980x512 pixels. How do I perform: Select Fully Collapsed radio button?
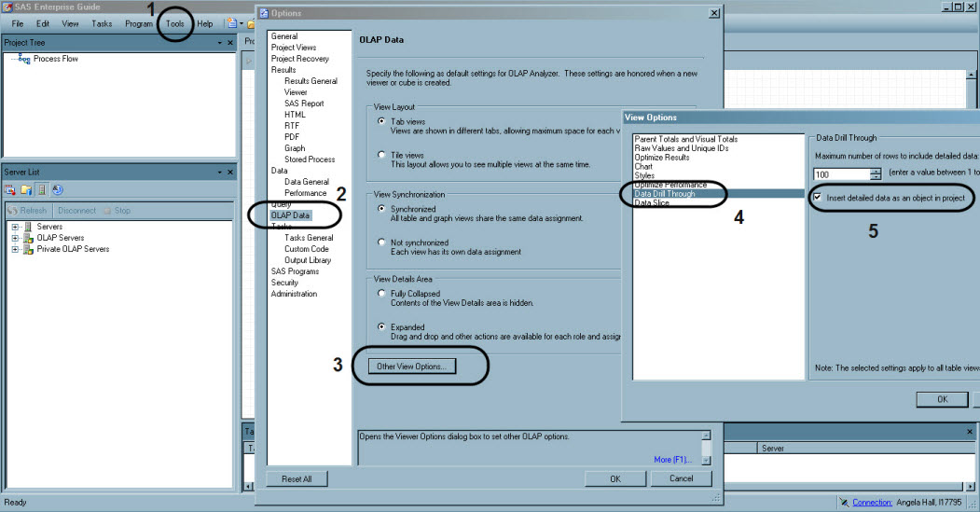click(381, 293)
